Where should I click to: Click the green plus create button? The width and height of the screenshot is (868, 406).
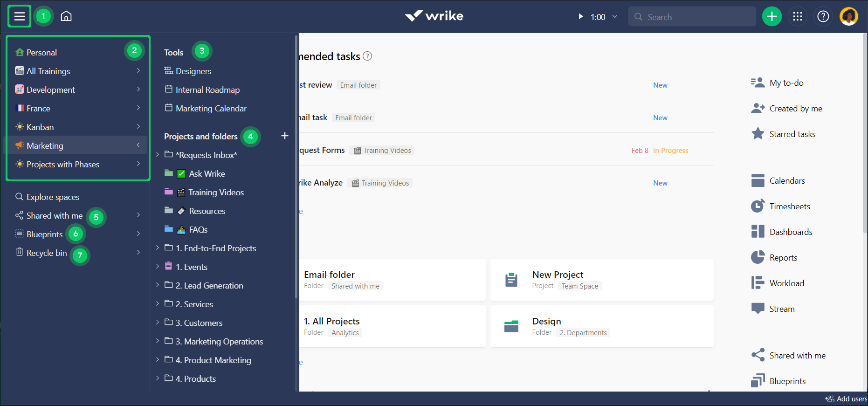tap(772, 17)
